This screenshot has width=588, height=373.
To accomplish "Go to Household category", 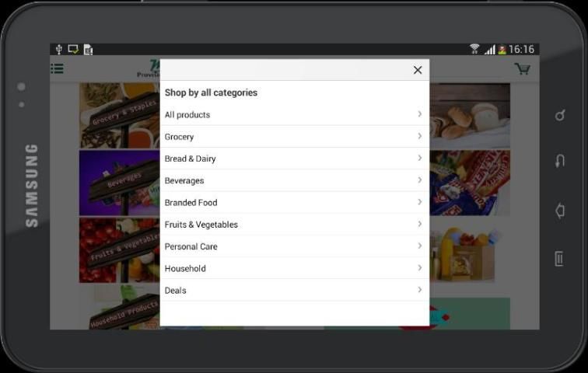I will 185,268.
